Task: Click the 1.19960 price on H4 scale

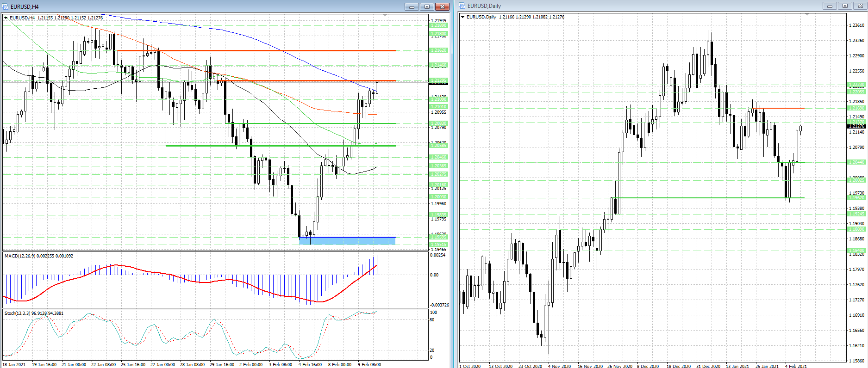Action: tap(438, 204)
